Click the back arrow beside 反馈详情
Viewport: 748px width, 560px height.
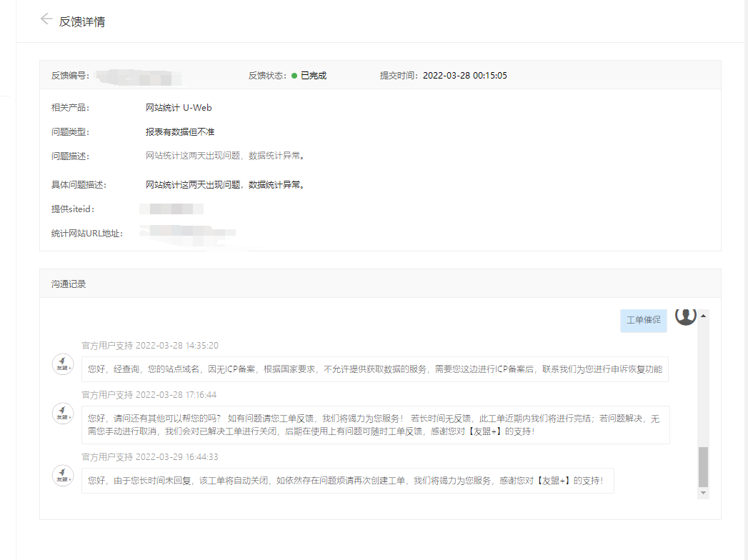[x=46, y=19]
